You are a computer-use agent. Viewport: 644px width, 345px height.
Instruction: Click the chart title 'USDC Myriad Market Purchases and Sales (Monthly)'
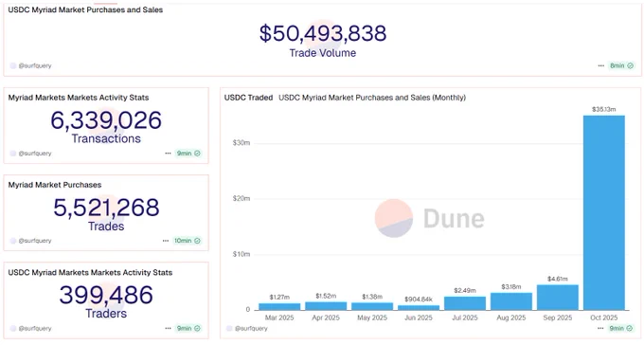(x=372, y=98)
